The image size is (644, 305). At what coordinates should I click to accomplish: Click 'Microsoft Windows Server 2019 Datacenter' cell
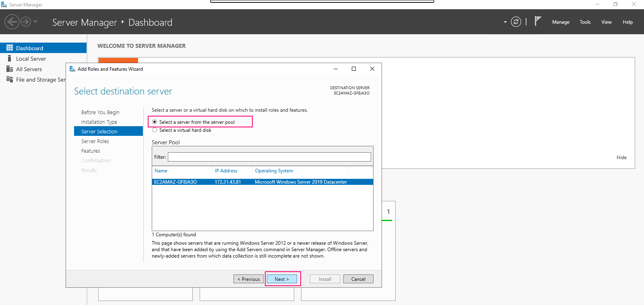(x=301, y=182)
